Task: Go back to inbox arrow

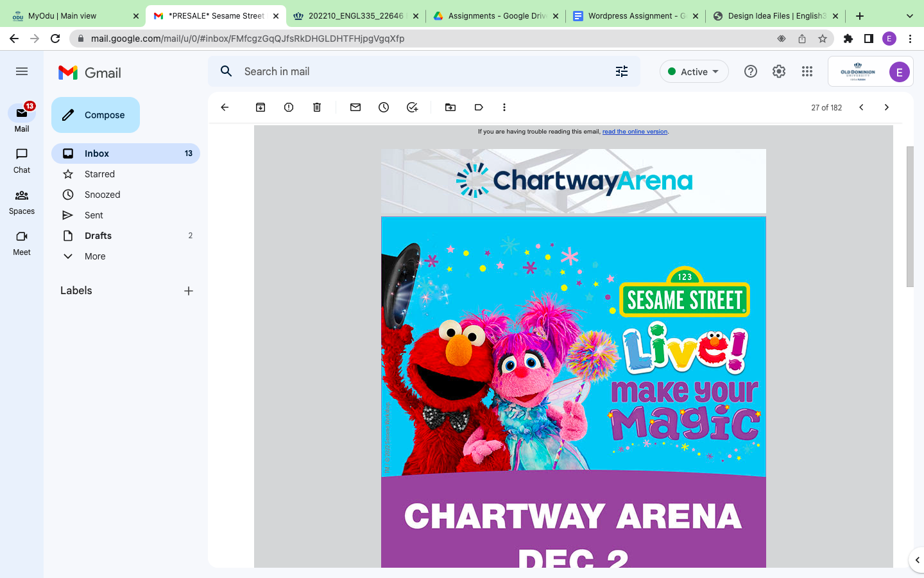Action: click(225, 107)
